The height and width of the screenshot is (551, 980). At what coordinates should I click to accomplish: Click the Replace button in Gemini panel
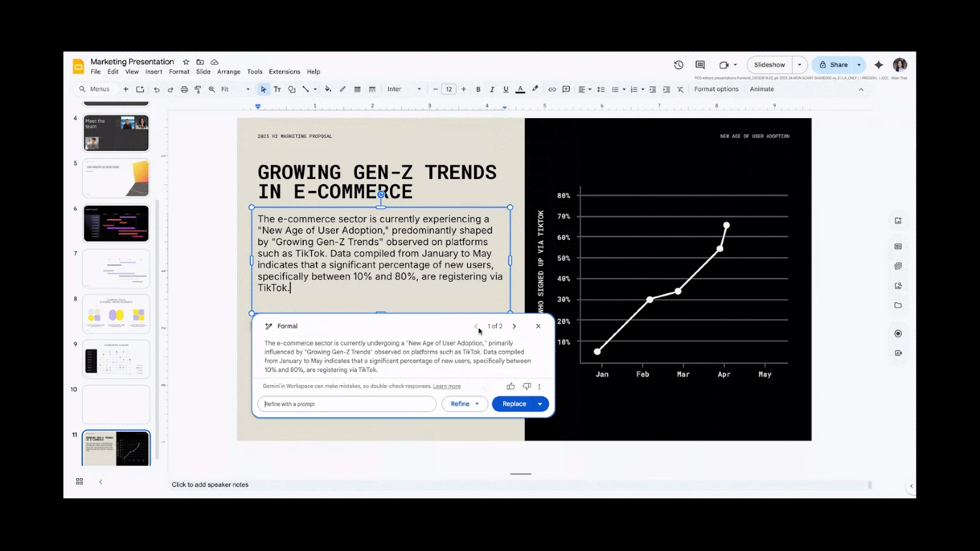click(514, 404)
